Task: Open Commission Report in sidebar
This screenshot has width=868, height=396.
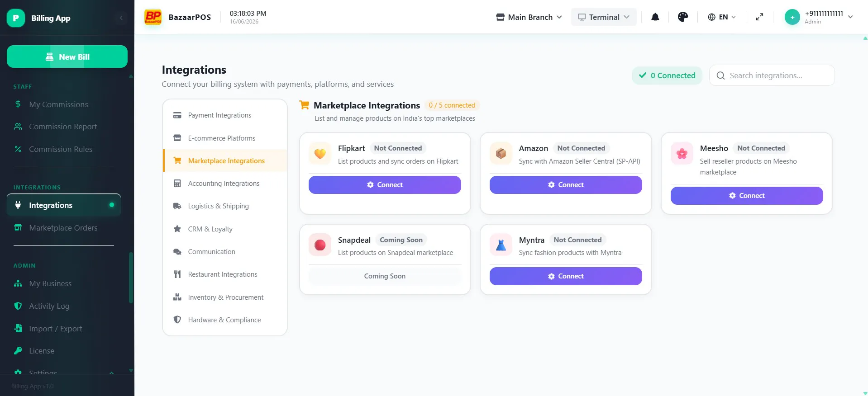Action: (64, 127)
